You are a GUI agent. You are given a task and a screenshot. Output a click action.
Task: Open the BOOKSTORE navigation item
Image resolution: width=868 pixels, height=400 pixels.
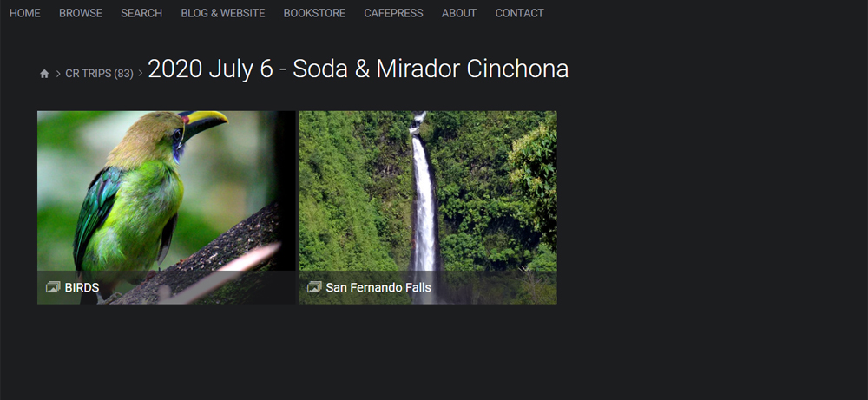pyautogui.click(x=314, y=13)
